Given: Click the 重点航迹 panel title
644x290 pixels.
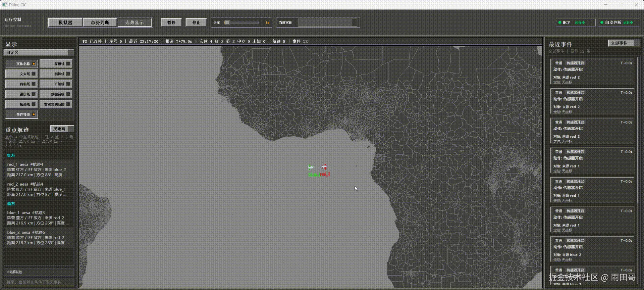Looking at the screenshot, I should tap(17, 130).
